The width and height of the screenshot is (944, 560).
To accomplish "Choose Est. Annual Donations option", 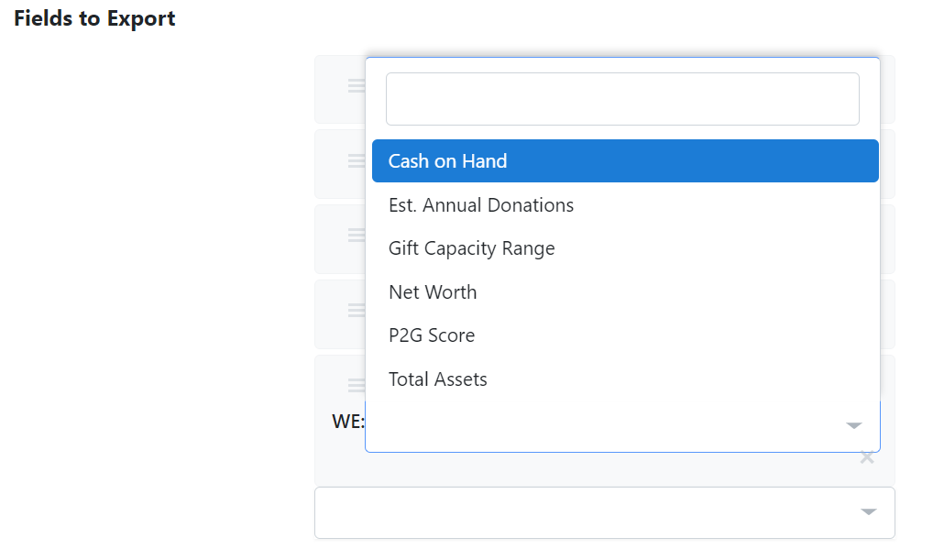I will pos(481,204).
